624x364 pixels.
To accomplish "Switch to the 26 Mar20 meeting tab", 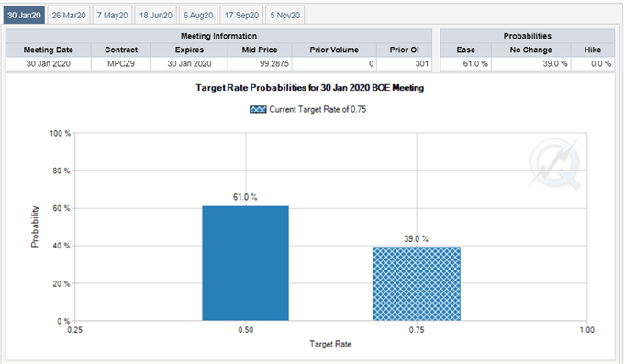I will pos(69,15).
